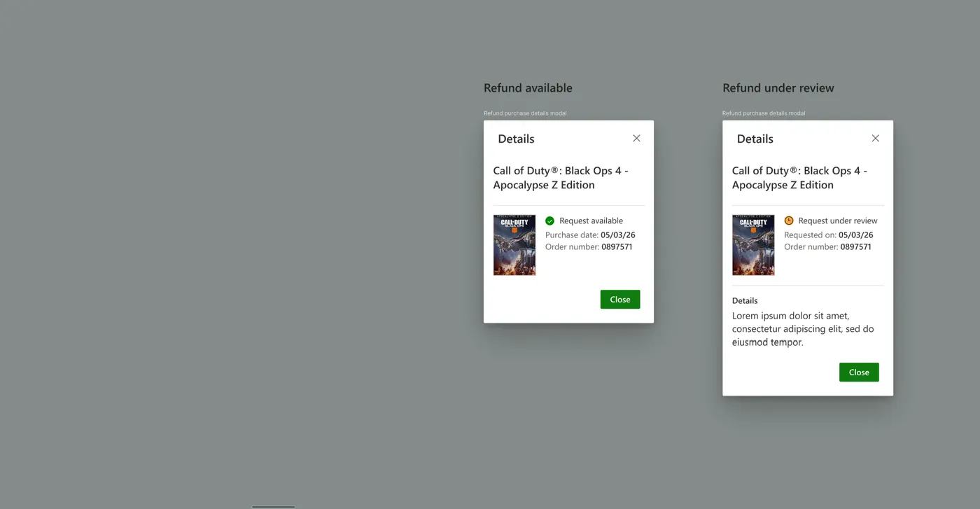Click the game title in Refund available modal

tap(561, 178)
